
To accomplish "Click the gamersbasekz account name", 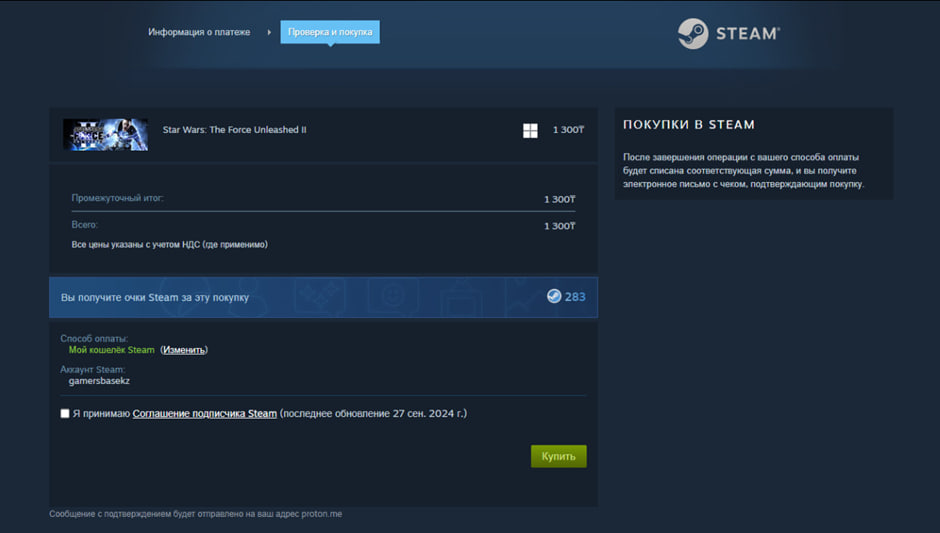I will (99, 381).
